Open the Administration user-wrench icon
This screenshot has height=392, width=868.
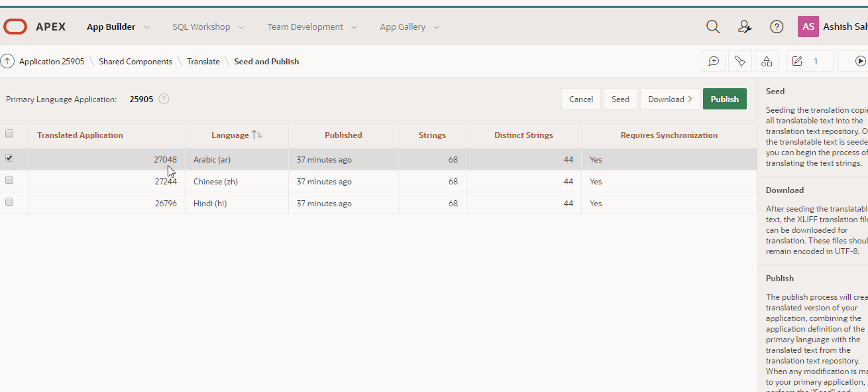tap(745, 27)
